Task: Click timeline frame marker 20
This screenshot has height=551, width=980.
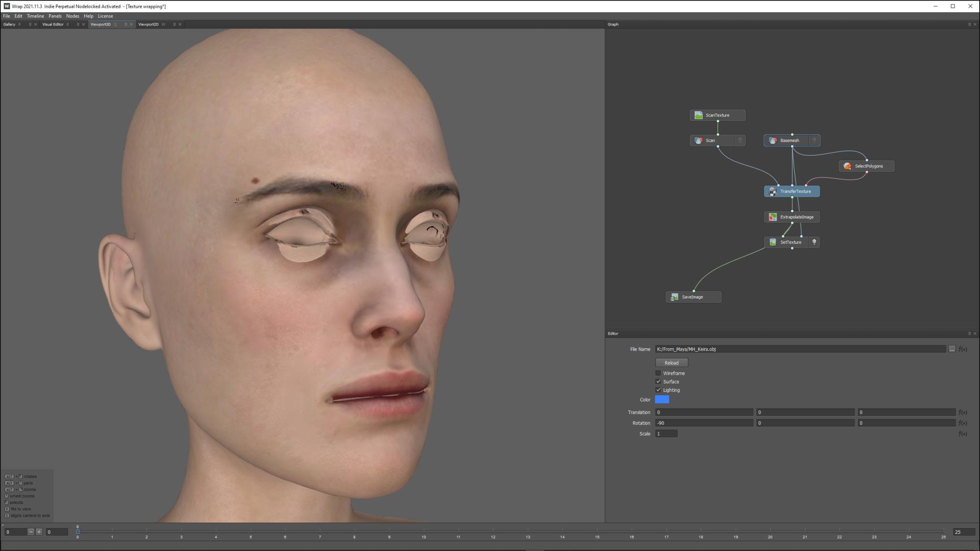Action: (x=770, y=537)
